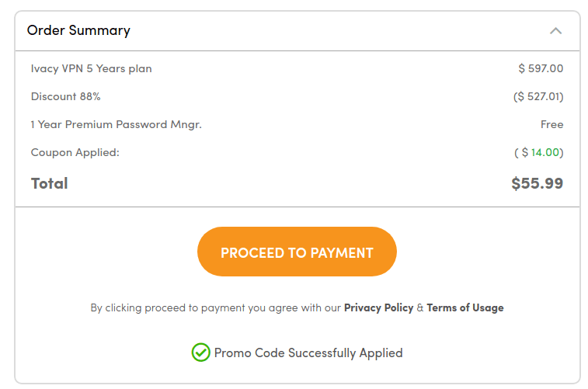Click the Coupon Applied label

coord(75,152)
